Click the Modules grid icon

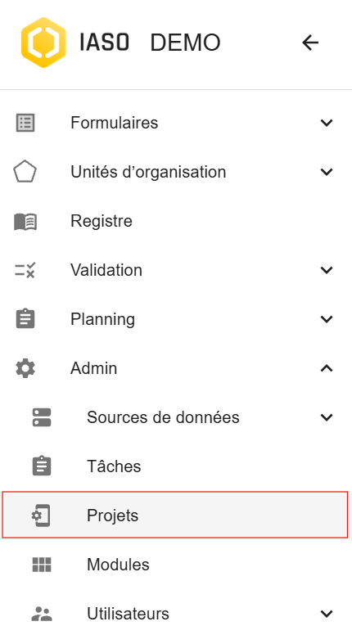[x=42, y=565]
